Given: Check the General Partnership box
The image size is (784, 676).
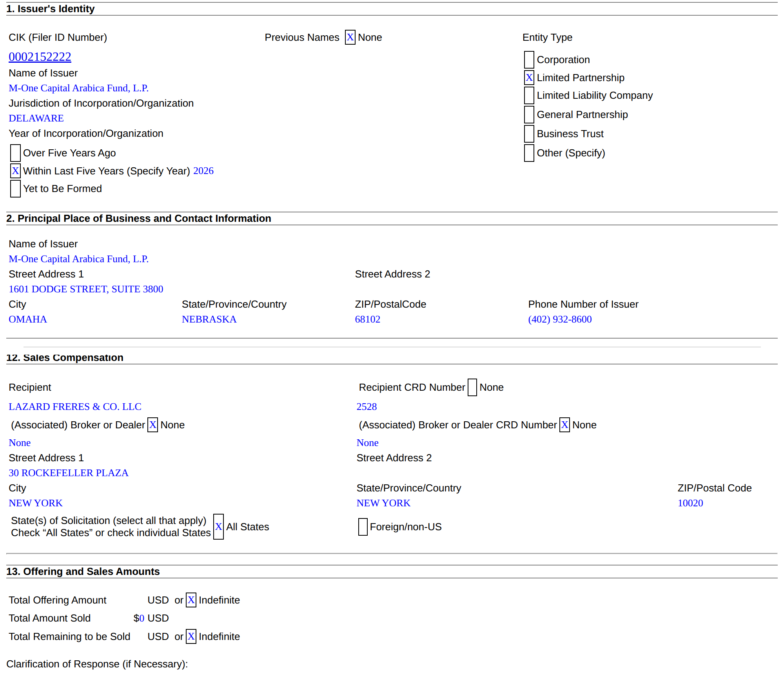Looking at the screenshot, I should [529, 114].
